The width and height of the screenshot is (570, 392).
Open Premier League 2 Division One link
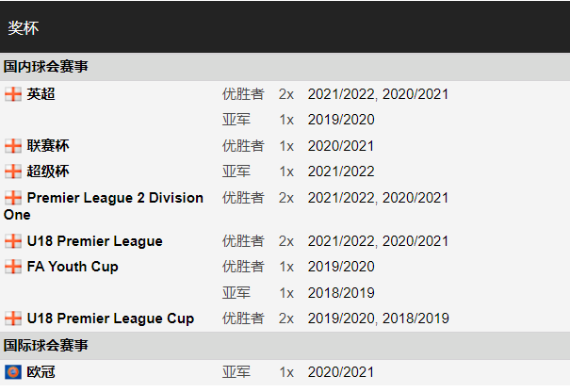(x=104, y=206)
